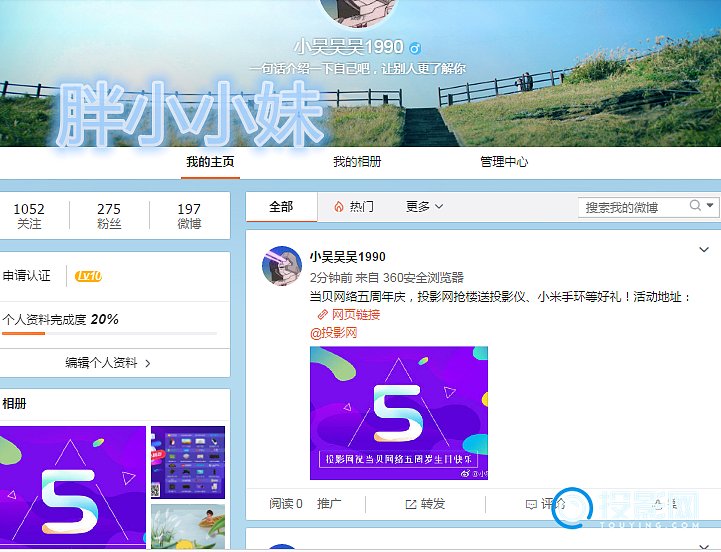Image resolution: width=721 pixels, height=552 pixels.
Task: Open the large purple 5 album thumbnail
Action: coord(73,487)
